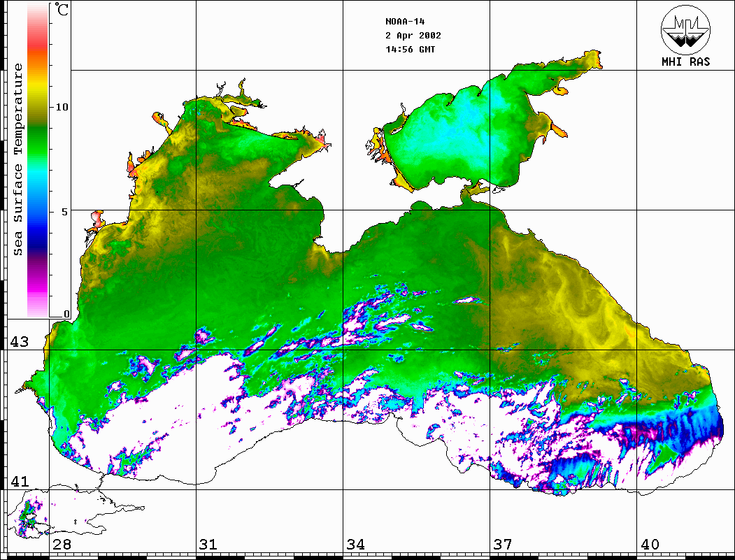Click the MHI RAS circular logo

(685, 29)
